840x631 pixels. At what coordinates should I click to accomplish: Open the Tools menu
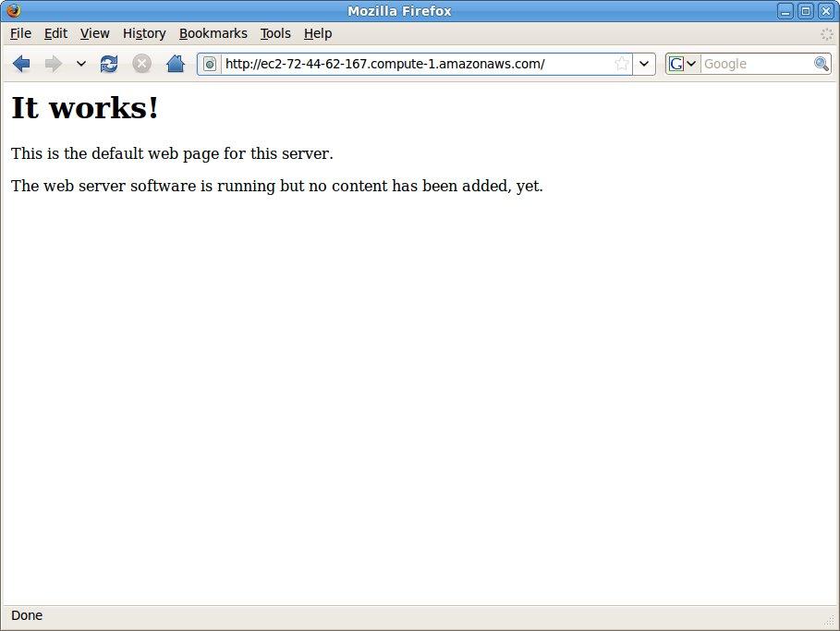[275, 34]
